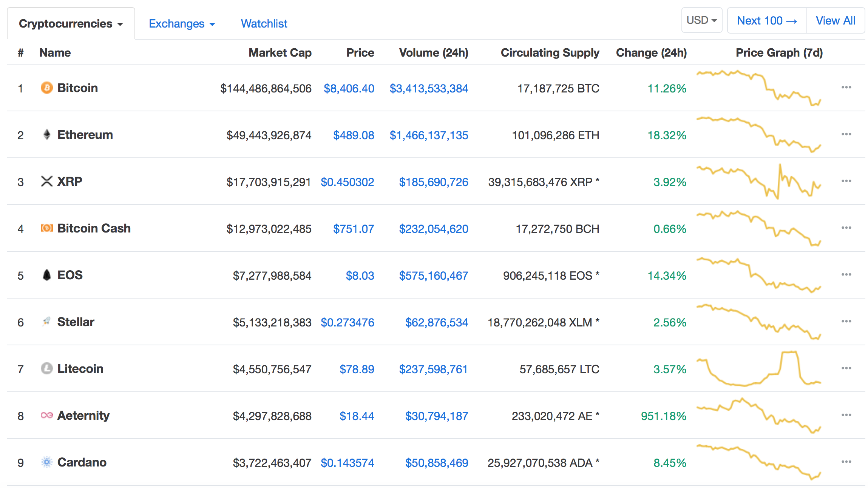Sort by Volume (24h) column header
The height and width of the screenshot is (488, 868).
tap(434, 53)
